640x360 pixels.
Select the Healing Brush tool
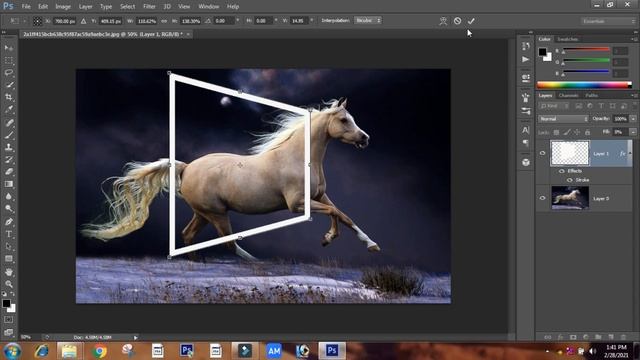[x=9, y=122]
